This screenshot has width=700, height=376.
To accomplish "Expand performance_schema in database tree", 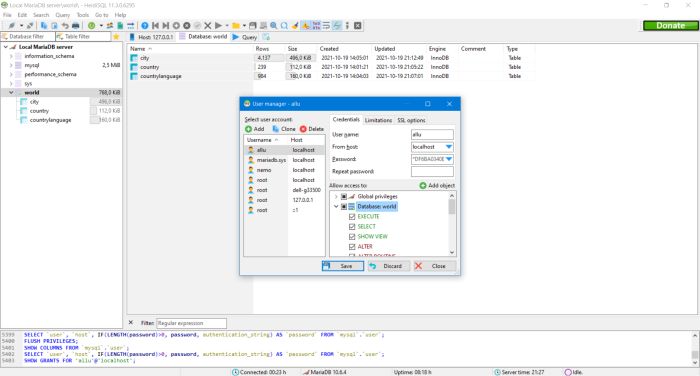I will point(11,75).
